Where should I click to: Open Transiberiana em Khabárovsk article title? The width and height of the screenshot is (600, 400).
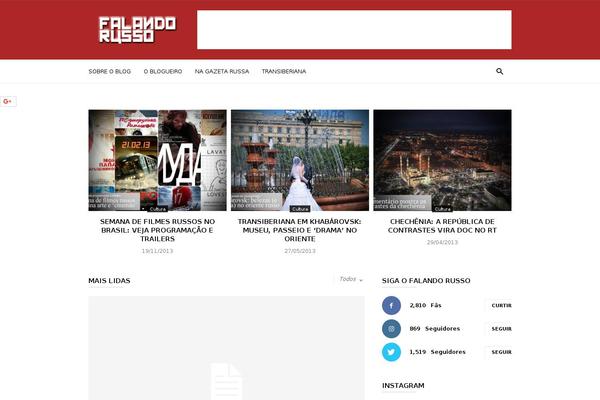tap(300, 230)
